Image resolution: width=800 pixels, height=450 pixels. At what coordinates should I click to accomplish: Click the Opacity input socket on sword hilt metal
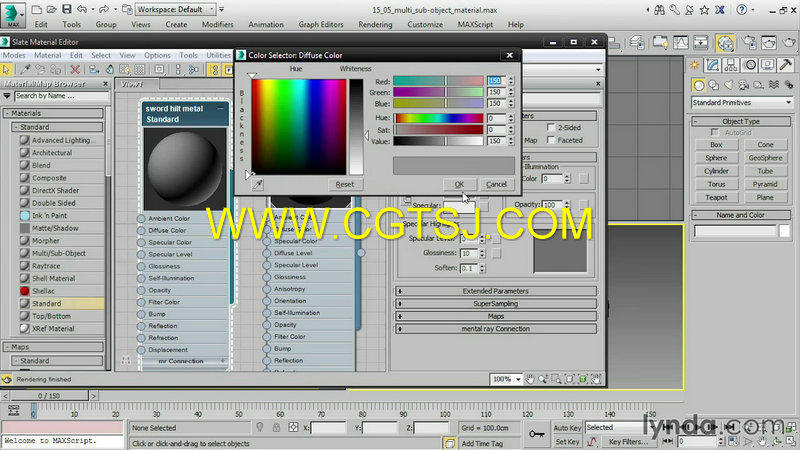141,290
